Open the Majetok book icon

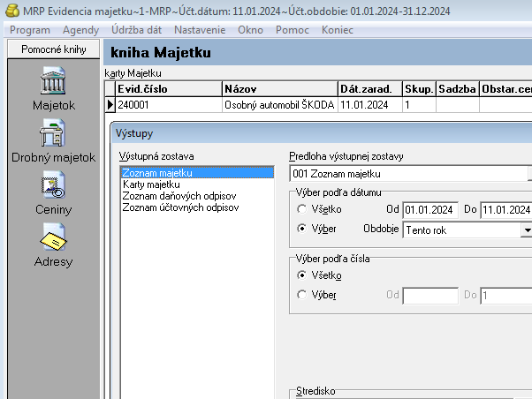point(53,81)
